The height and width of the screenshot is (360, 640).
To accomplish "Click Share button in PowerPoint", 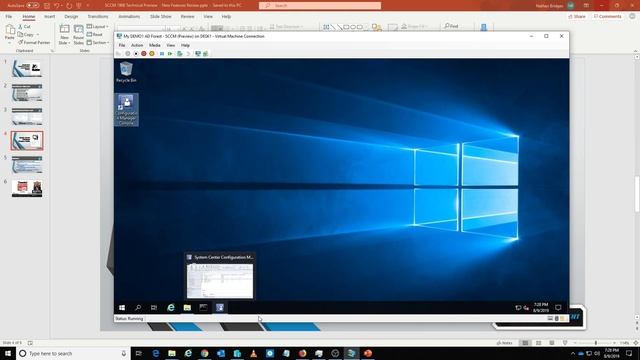I will [577, 16].
